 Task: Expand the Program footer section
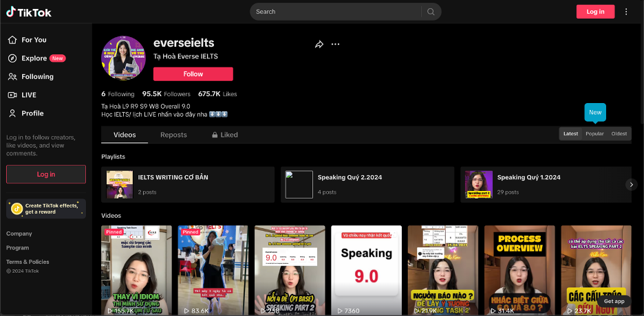pos(18,248)
